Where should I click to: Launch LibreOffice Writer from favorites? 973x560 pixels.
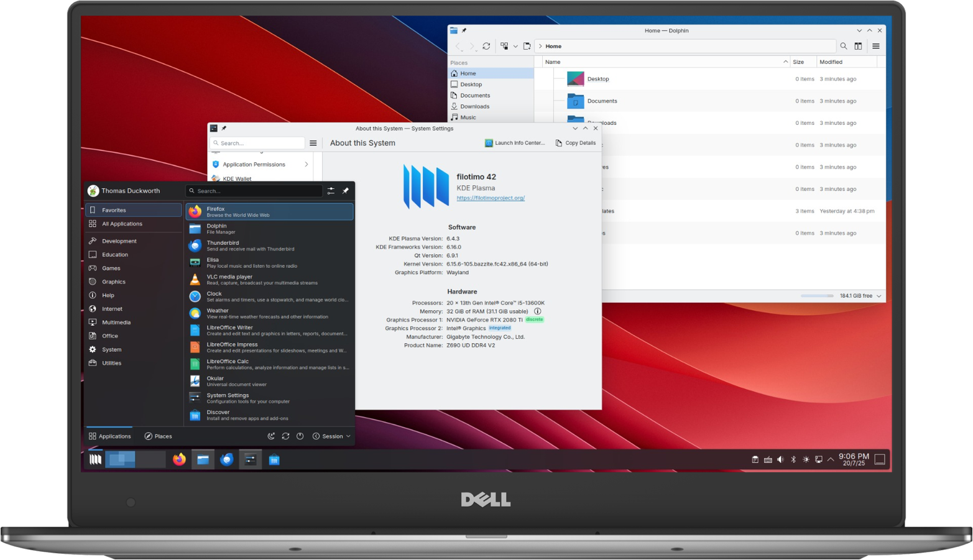269,330
